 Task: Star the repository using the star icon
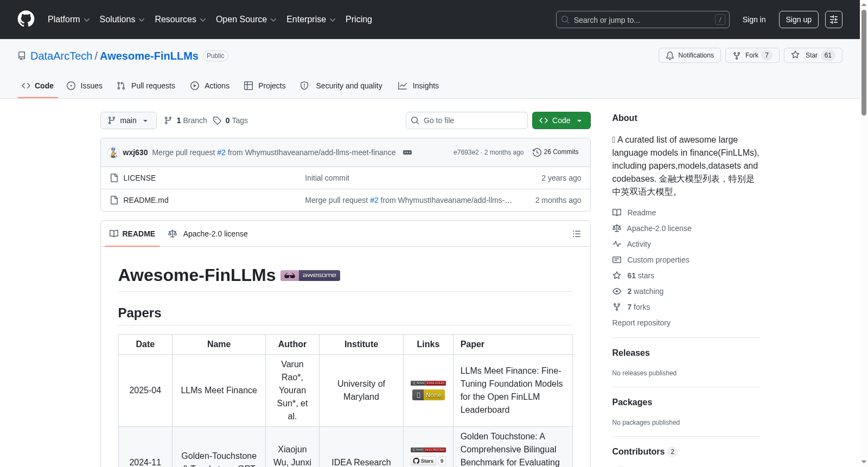click(795, 55)
